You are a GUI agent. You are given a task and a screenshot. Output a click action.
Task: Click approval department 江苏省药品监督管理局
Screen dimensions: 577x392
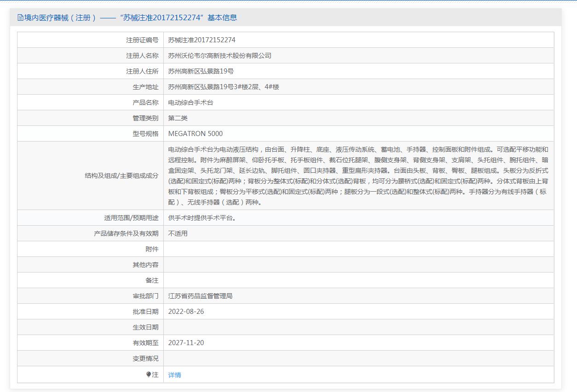click(x=200, y=296)
